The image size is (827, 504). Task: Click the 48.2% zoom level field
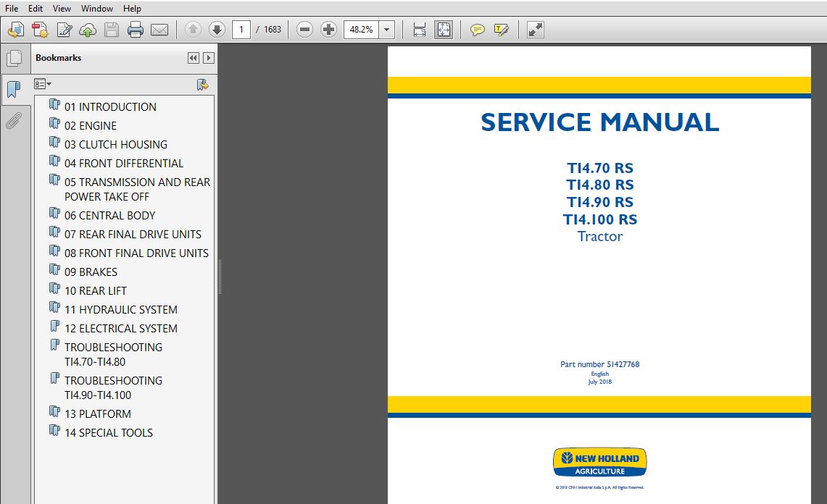pos(361,30)
